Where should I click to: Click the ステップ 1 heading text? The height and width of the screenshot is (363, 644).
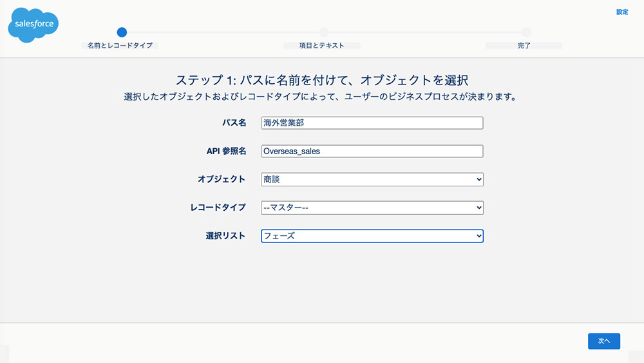[x=322, y=80]
